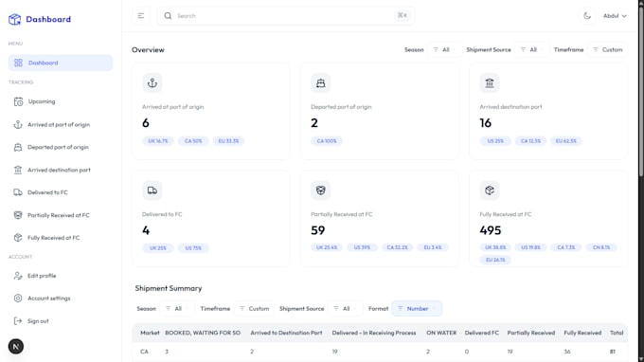Screen dimensions: 644x362
Task: Click the EU 33.3% tag
Action: click(x=228, y=141)
